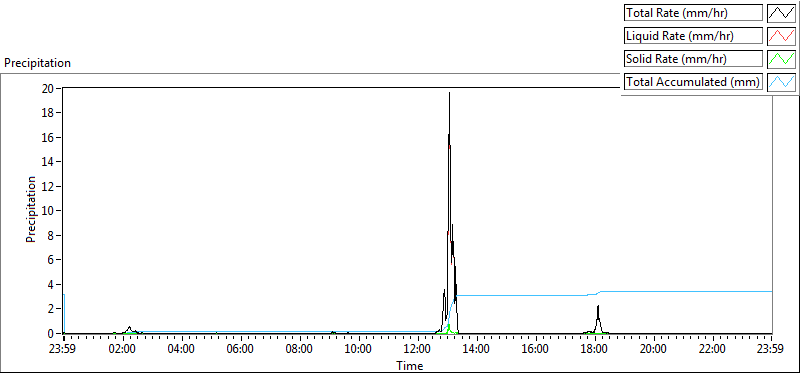Click the 18:00 time axis label

point(594,350)
